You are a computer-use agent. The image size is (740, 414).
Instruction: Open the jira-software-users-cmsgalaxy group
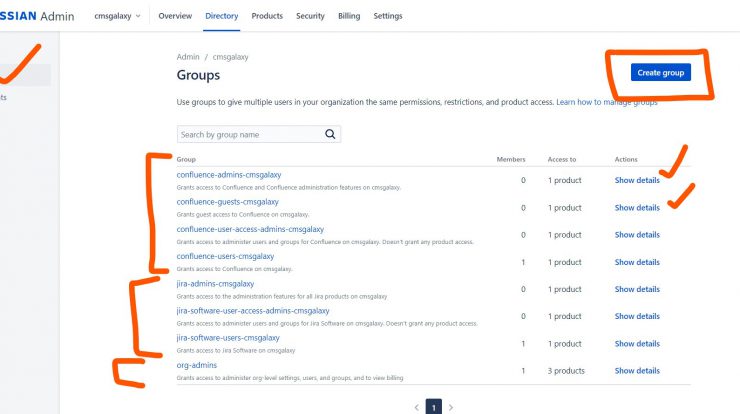coord(228,338)
